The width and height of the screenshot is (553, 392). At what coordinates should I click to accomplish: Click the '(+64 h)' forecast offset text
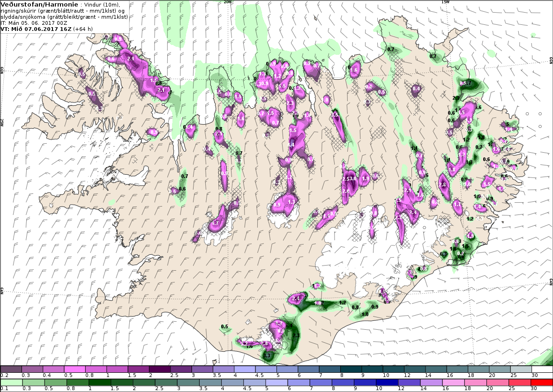83,29
